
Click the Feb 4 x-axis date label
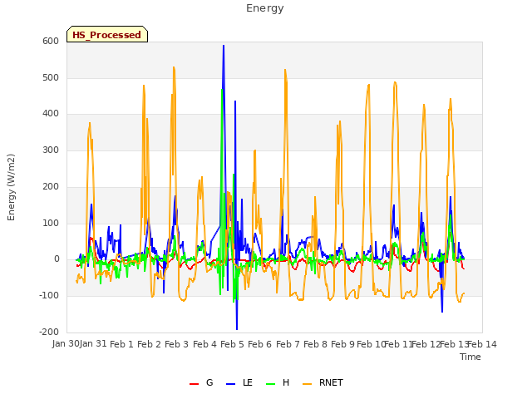204,344
